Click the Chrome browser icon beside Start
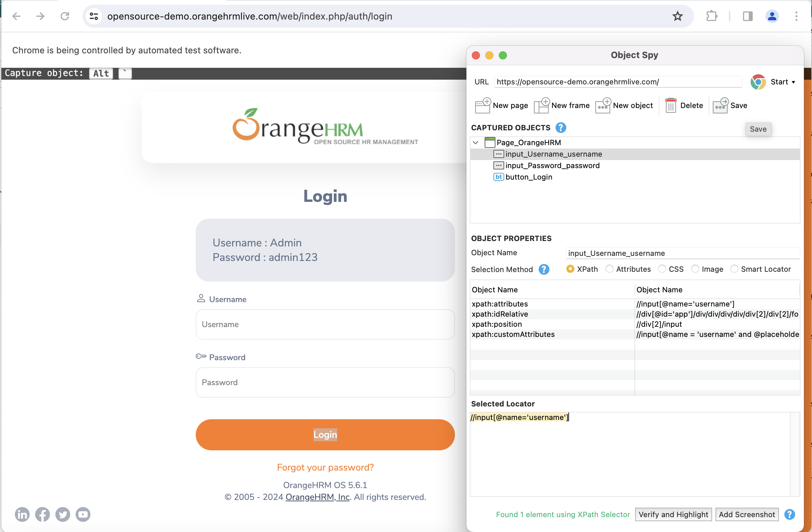Image resolution: width=812 pixels, height=532 pixels. (x=758, y=82)
